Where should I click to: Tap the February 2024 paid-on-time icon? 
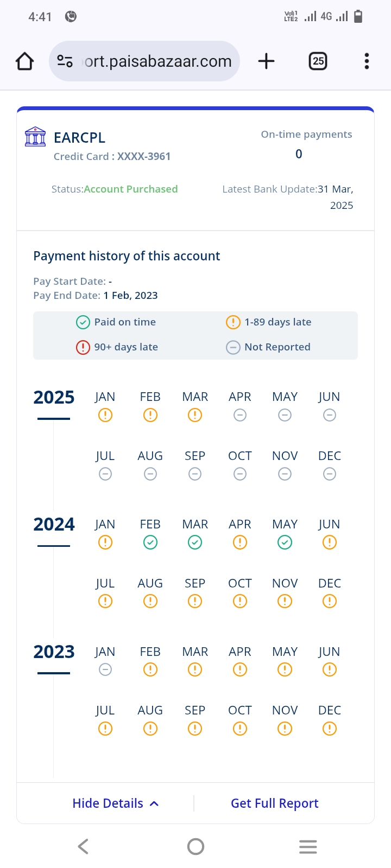[150, 542]
